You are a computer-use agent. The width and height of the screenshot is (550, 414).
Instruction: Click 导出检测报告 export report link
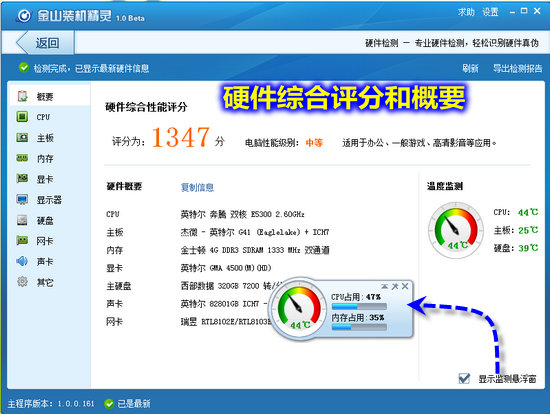pos(517,68)
